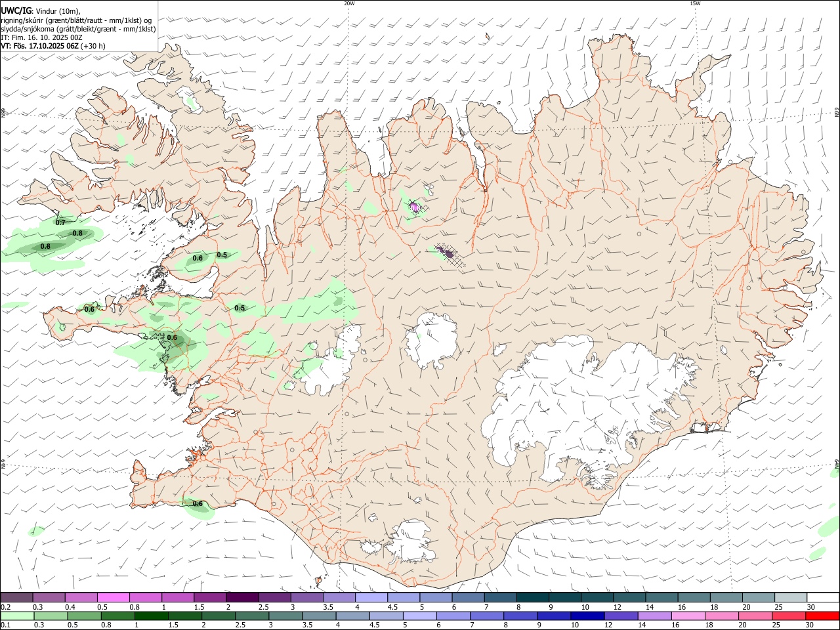
Task: Pick the bottom-row light pink swatch labeled 16
Action: click(x=689, y=616)
